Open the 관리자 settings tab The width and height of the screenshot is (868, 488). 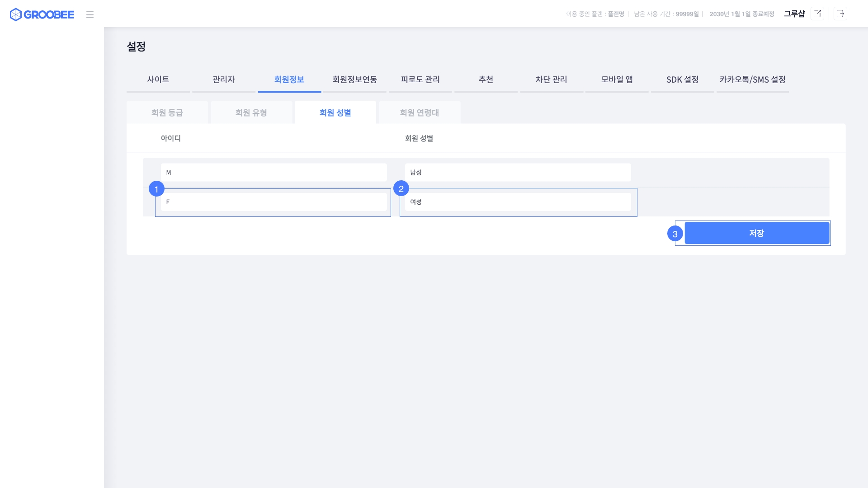coord(223,80)
